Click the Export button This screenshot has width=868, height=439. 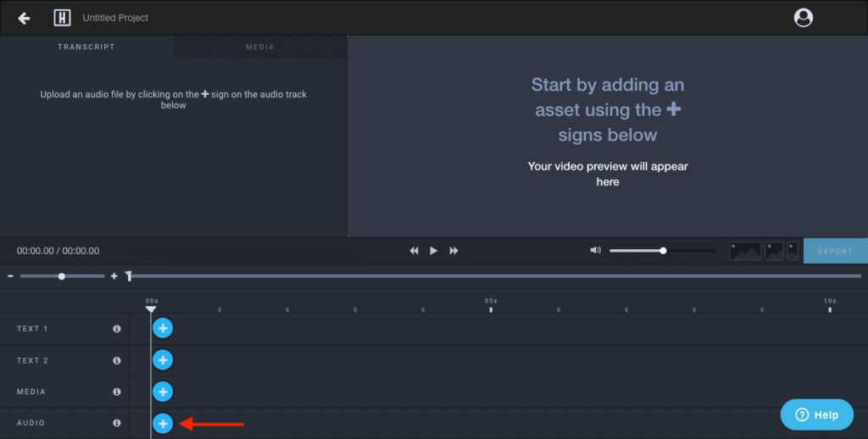835,252
